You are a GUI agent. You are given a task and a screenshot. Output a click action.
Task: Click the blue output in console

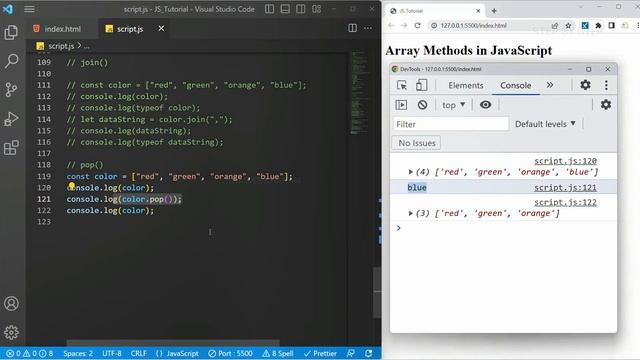click(x=417, y=188)
